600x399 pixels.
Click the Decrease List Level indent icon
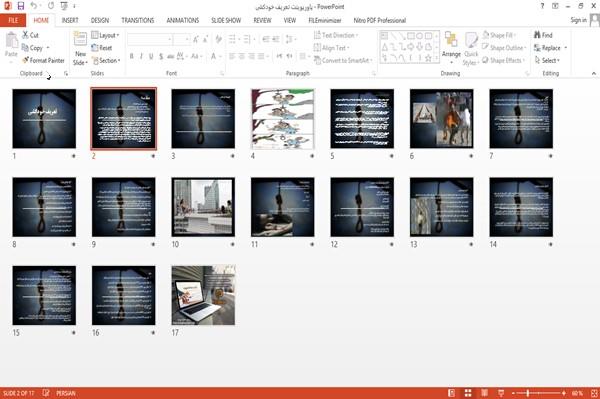point(266,39)
